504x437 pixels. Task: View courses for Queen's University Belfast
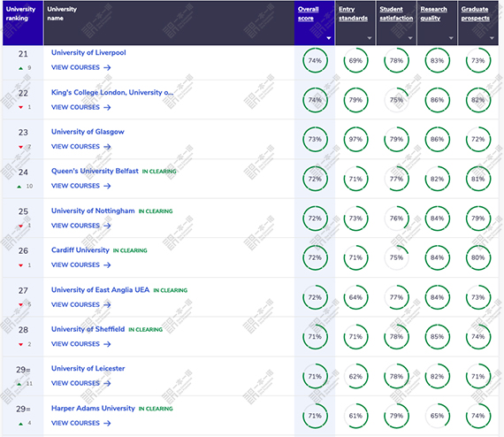(81, 186)
